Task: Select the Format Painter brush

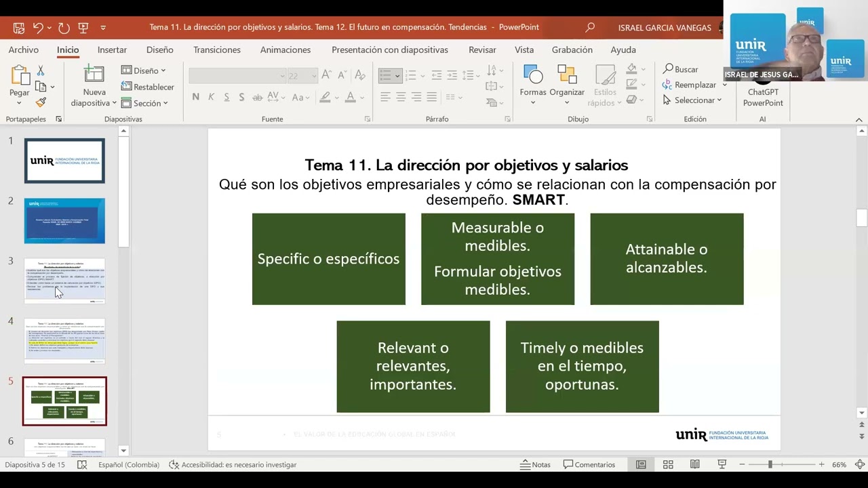Action: tap(41, 102)
